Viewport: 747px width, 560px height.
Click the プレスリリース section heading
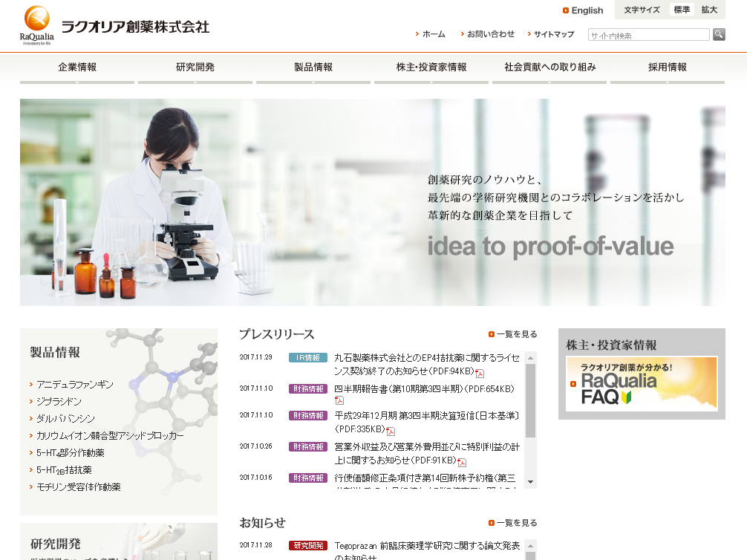click(277, 334)
